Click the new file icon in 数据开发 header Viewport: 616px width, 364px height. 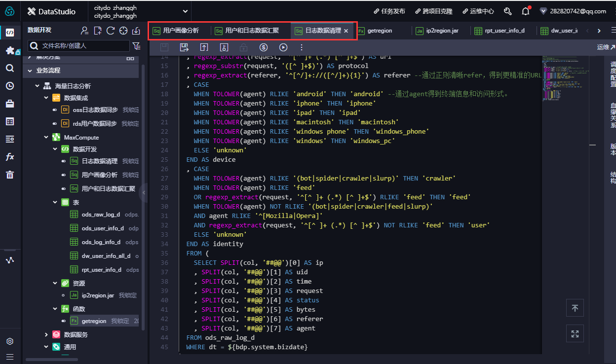pyautogui.click(x=98, y=31)
